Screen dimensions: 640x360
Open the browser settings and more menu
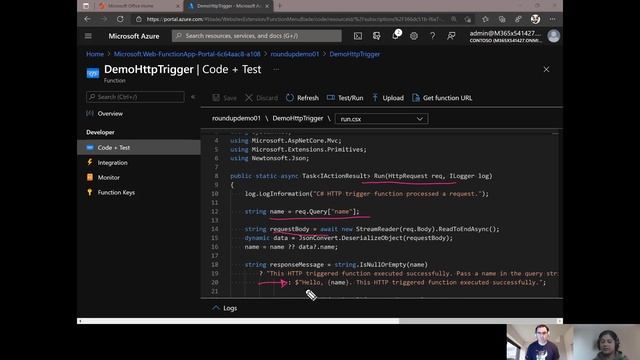[x=552, y=19]
